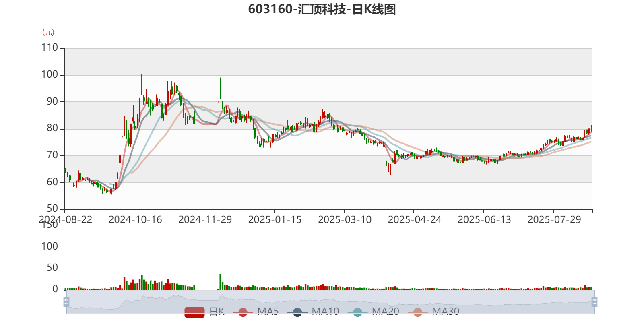Click the 80 price axis label
Image resolution: width=644 pixels, height=322 pixels.
[x=52, y=128]
